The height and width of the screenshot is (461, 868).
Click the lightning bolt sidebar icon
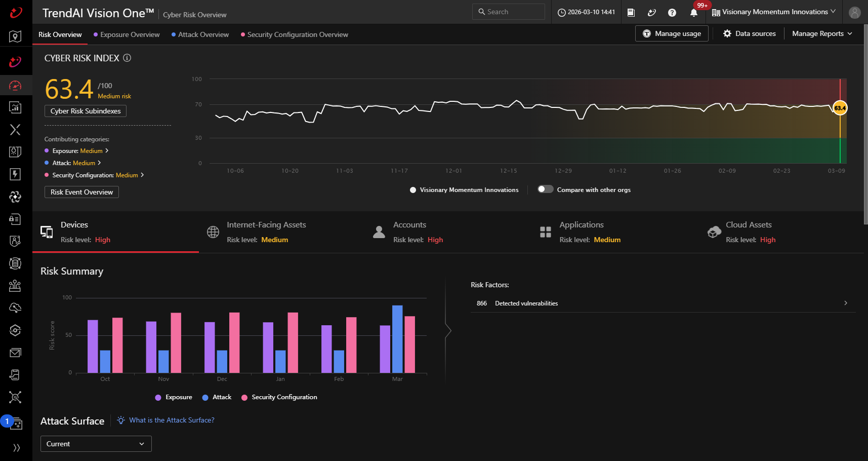point(15,174)
